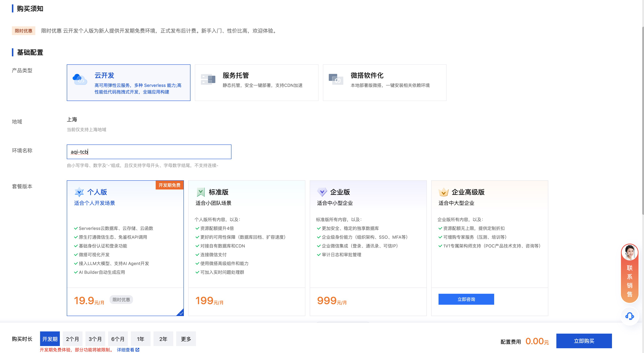This screenshot has width=644, height=353.
Task: Select 开发期 purchase duration
Action: [x=50, y=339]
